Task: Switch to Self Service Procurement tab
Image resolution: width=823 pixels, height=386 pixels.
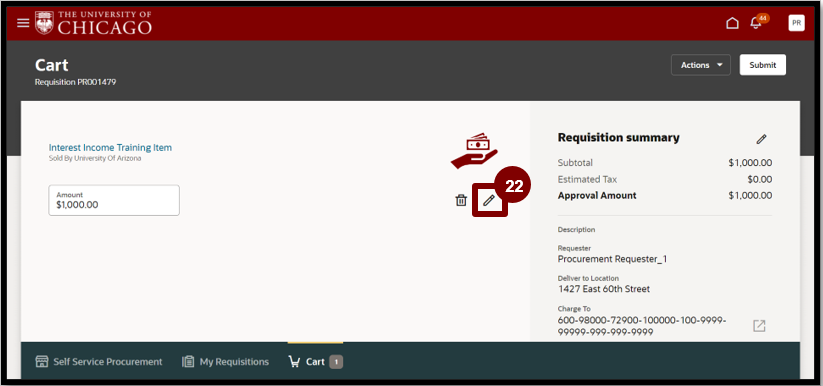Action: [x=99, y=361]
